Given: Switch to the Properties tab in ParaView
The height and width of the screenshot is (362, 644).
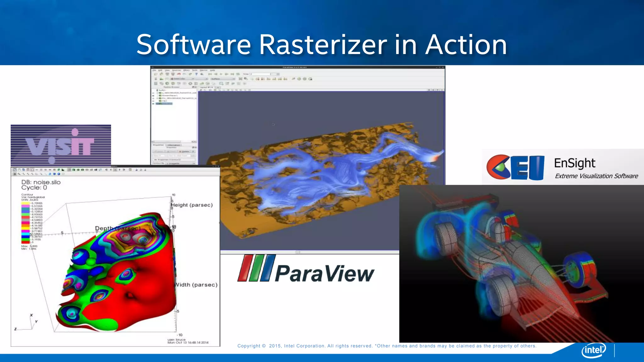Looking at the screenshot, I should coord(158,145).
